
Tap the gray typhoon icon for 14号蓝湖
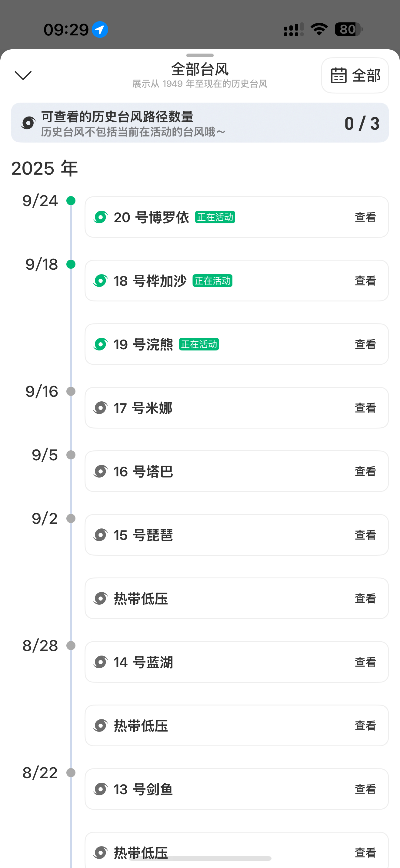tap(101, 662)
